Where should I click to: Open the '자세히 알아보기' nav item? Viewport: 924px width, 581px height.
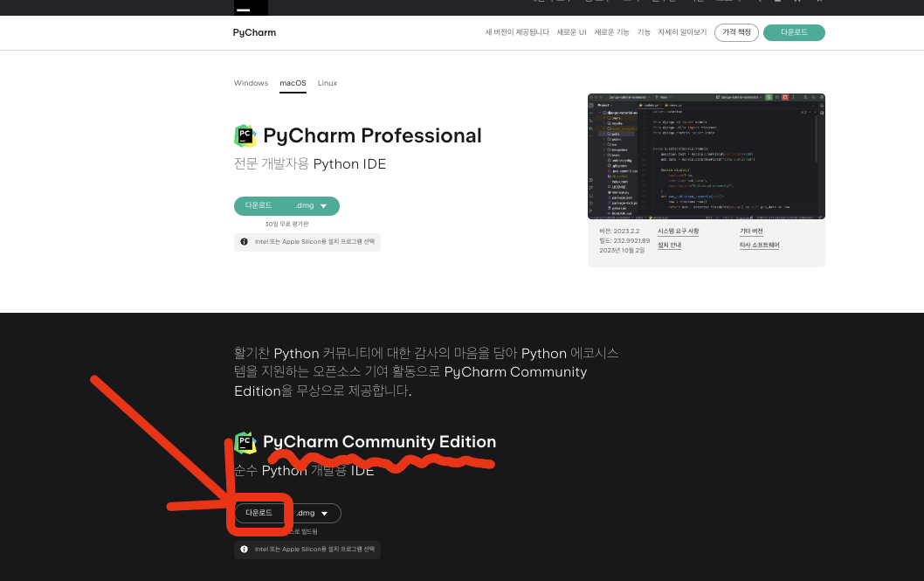point(682,32)
